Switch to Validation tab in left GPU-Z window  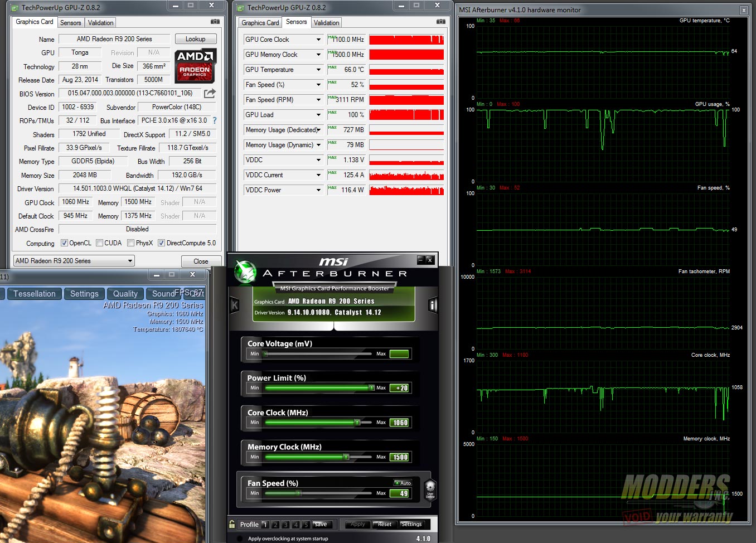tap(100, 23)
